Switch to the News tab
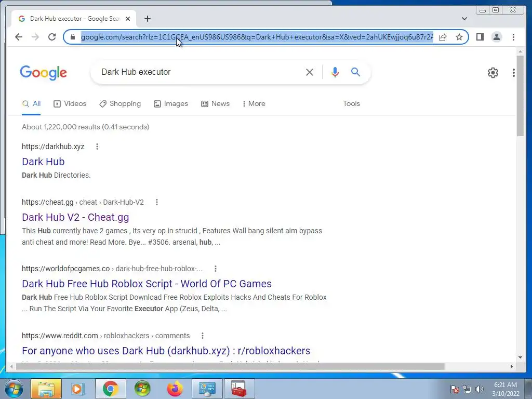 click(215, 104)
